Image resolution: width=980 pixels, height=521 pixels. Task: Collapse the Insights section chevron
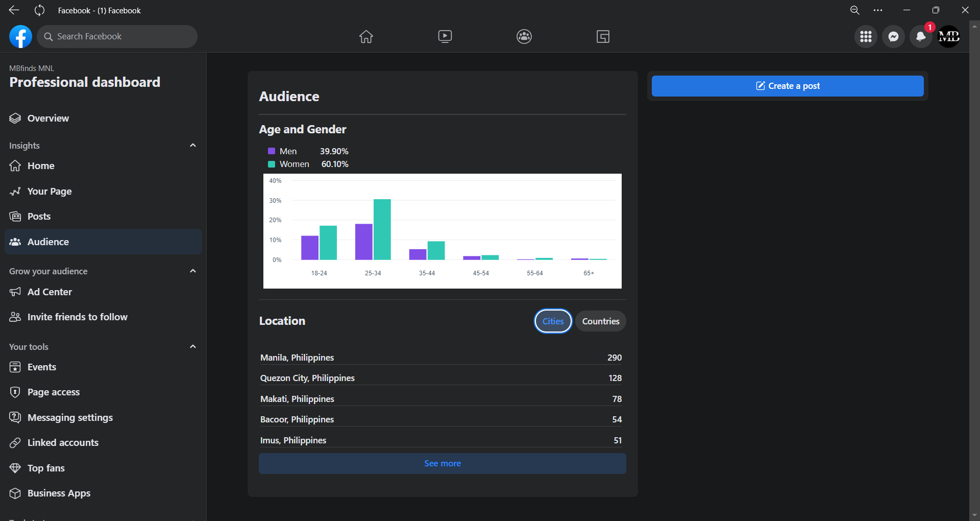tap(193, 145)
